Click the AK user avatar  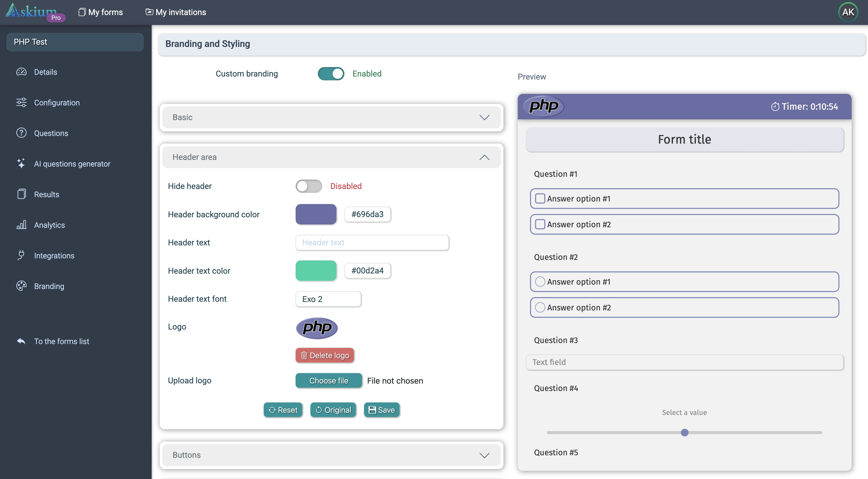pos(848,12)
